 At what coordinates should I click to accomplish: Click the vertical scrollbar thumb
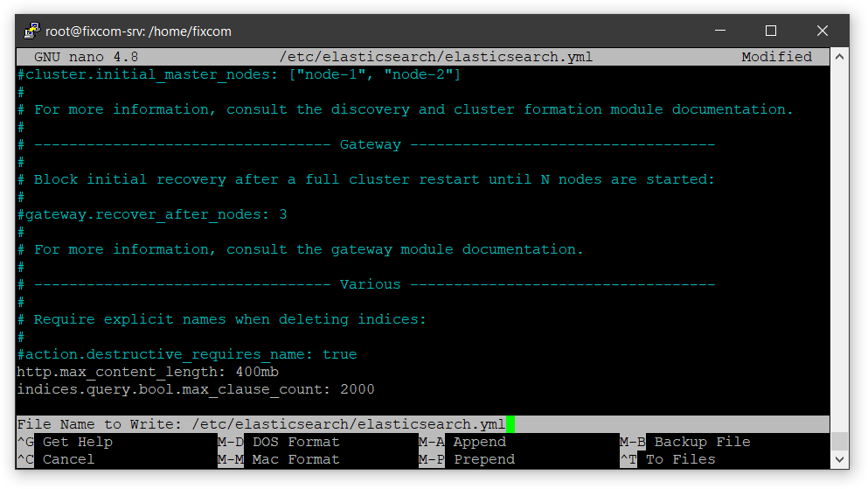pos(839,442)
